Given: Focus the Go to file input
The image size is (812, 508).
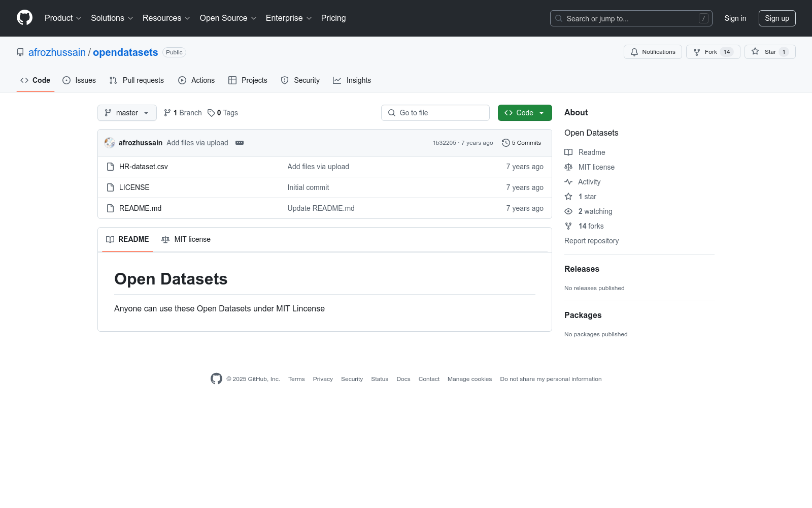Looking at the screenshot, I should coord(435,113).
